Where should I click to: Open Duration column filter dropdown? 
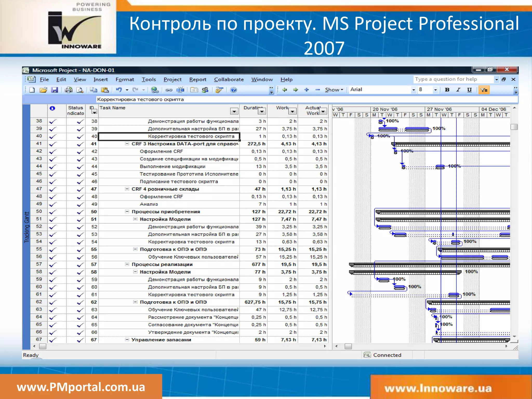(262, 111)
